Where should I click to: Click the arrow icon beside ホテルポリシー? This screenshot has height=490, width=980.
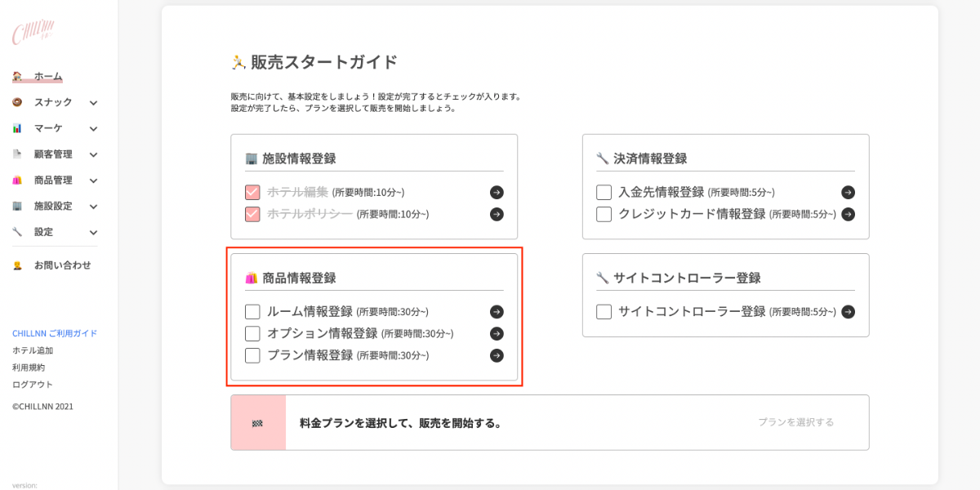click(x=497, y=214)
